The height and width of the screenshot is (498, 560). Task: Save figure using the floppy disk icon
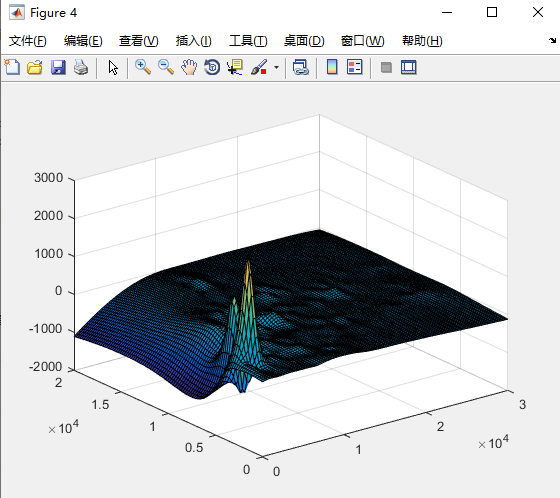coord(58,67)
